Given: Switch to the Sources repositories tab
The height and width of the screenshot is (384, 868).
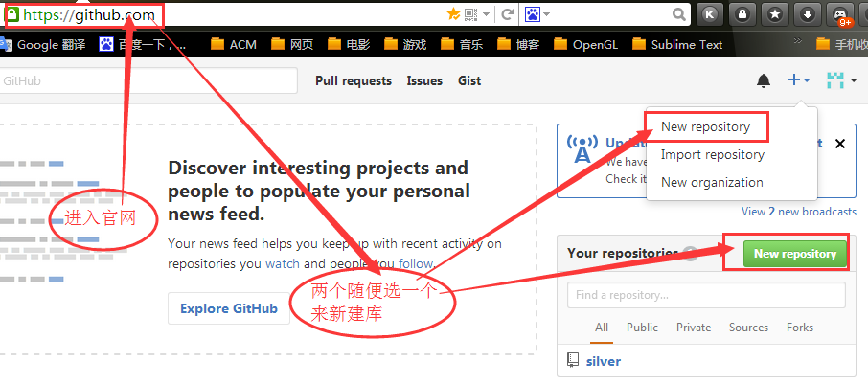Looking at the screenshot, I should coord(748,328).
